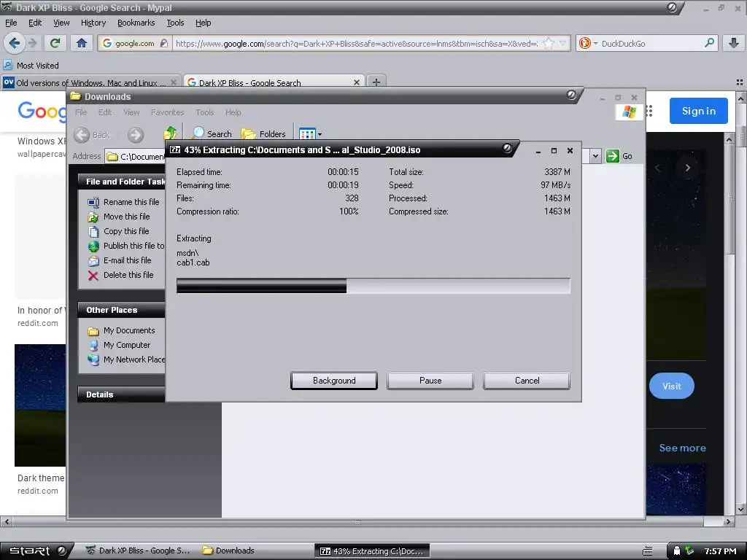Open a new browser tab
This screenshot has height=560, width=747.
[x=376, y=82]
